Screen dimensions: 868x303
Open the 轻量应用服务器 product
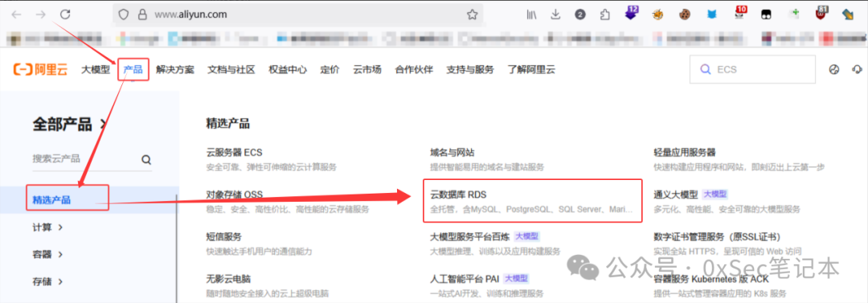point(685,153)
